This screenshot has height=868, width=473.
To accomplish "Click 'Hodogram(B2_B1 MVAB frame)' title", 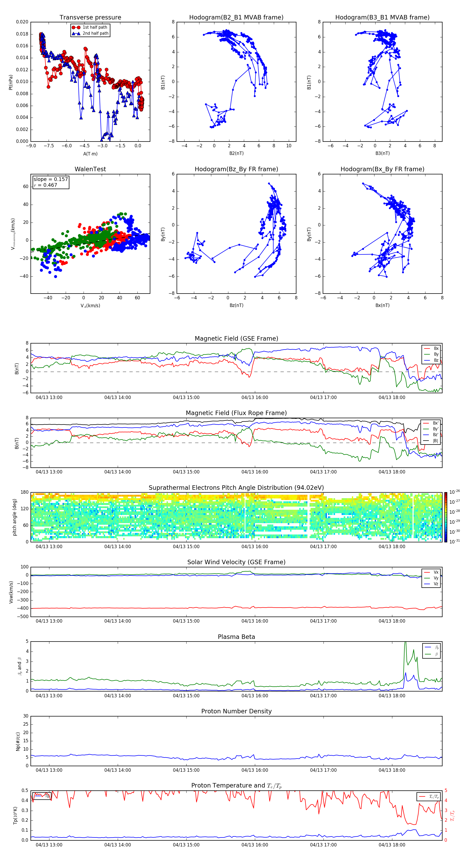I will click(x=236, y=18).
